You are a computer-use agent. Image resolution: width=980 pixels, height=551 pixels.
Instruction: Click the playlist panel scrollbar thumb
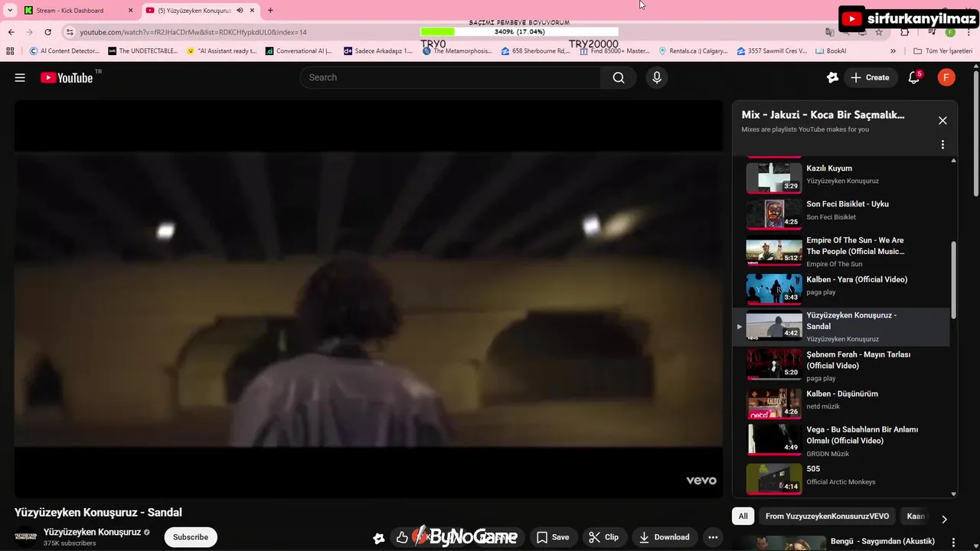[953, 280]
